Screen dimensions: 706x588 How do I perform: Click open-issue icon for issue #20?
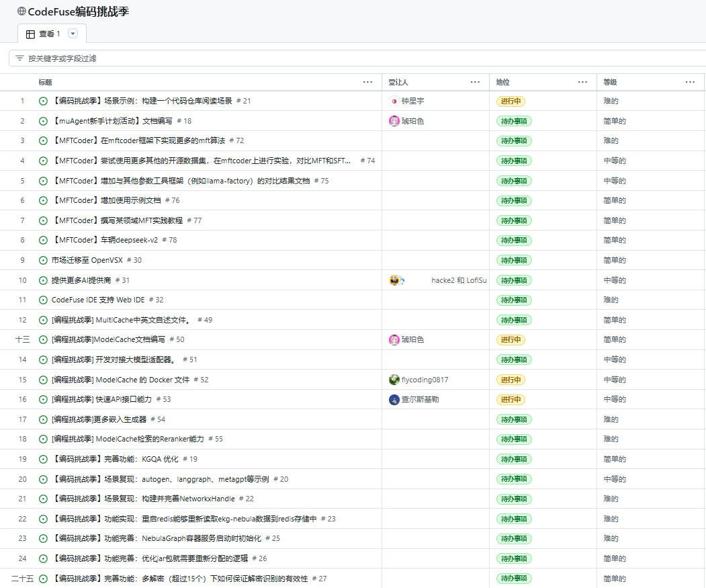[x=43, y=479]
